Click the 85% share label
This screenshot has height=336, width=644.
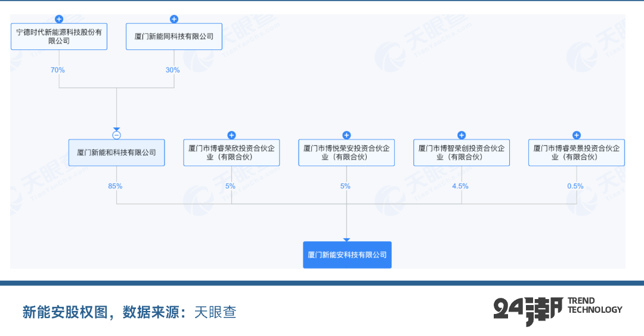[115, 186]
